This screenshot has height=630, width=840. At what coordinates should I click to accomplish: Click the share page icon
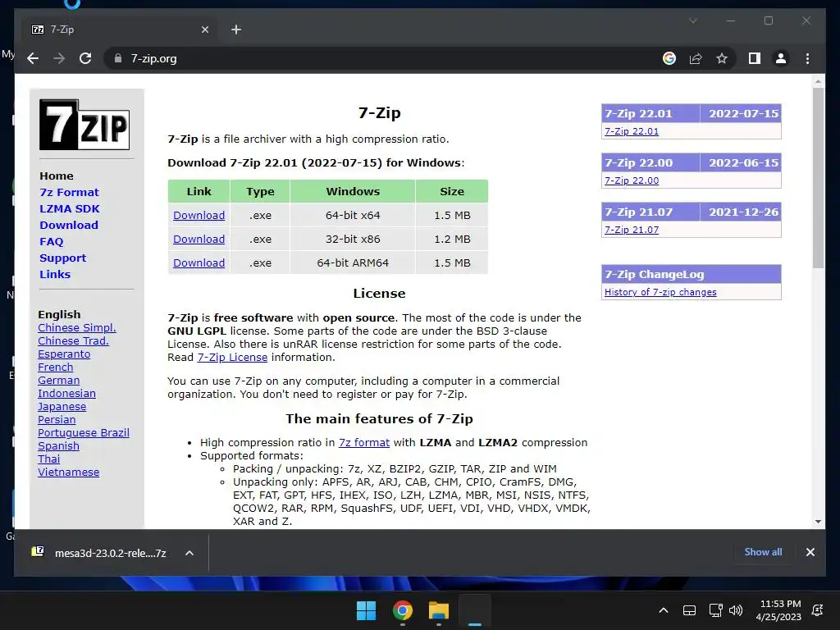point(696,58)
